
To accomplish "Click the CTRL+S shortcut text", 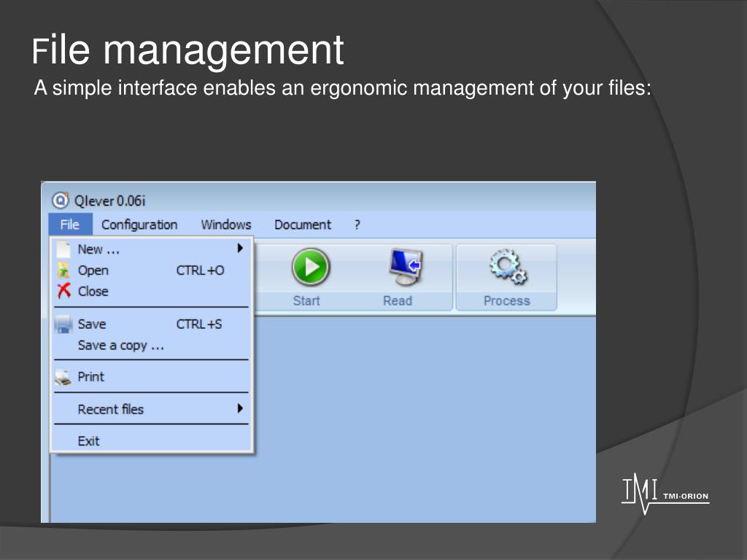I will click(x=199, y=324).
